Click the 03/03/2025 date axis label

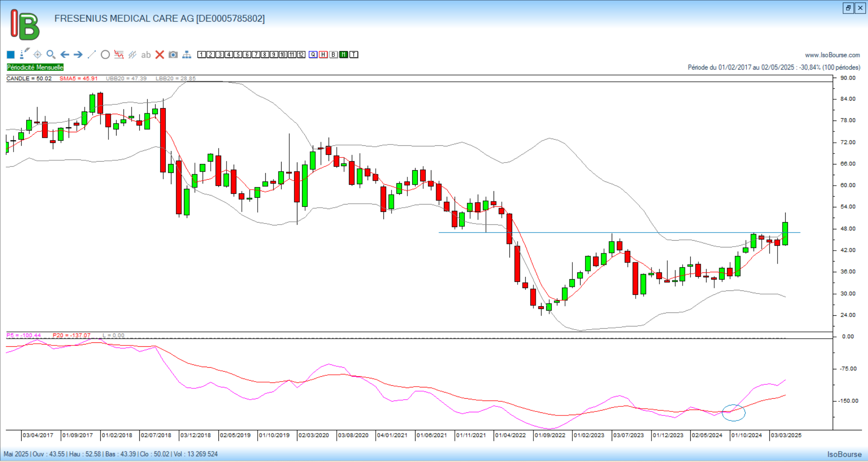pos(786,435)
